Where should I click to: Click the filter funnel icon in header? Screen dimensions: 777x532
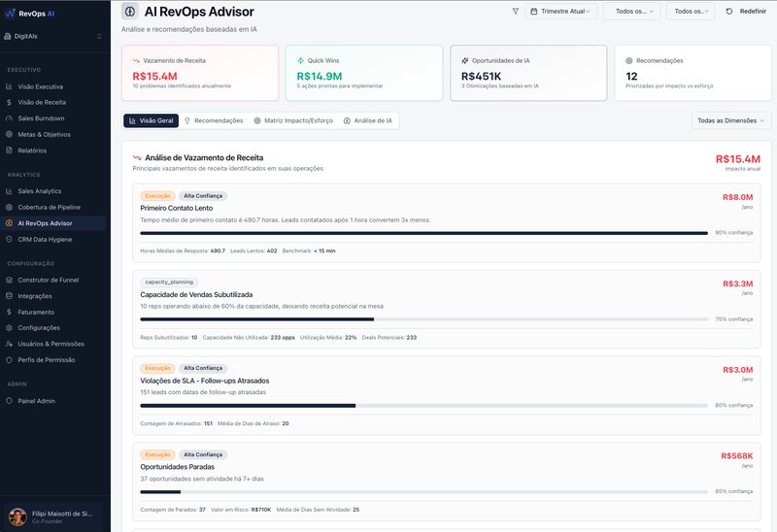tap(516, 12)
